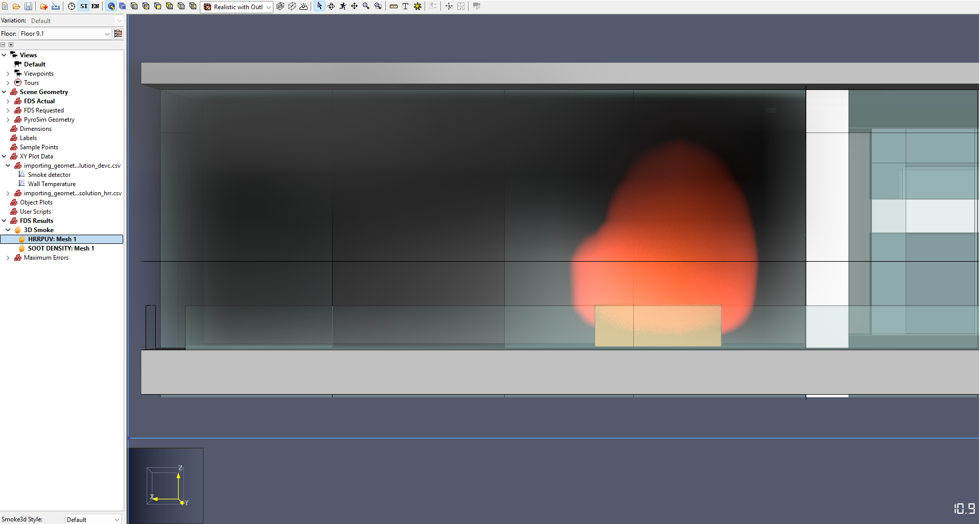The height and width of the screenshot is (524, 980).
Task: Click the import-results folder icon with red plus
Action: tap(44, 6)
